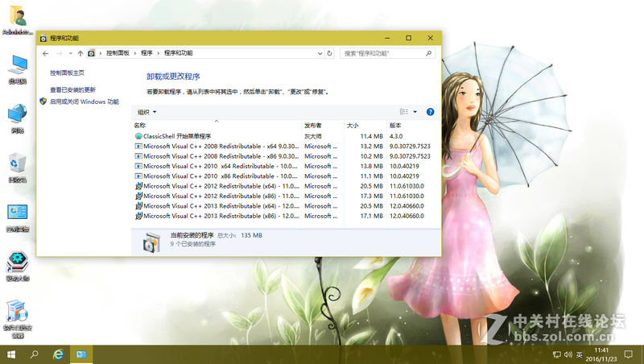Open the network tray icon
Viewport: 644px width, 364px height.
[557, 354]
